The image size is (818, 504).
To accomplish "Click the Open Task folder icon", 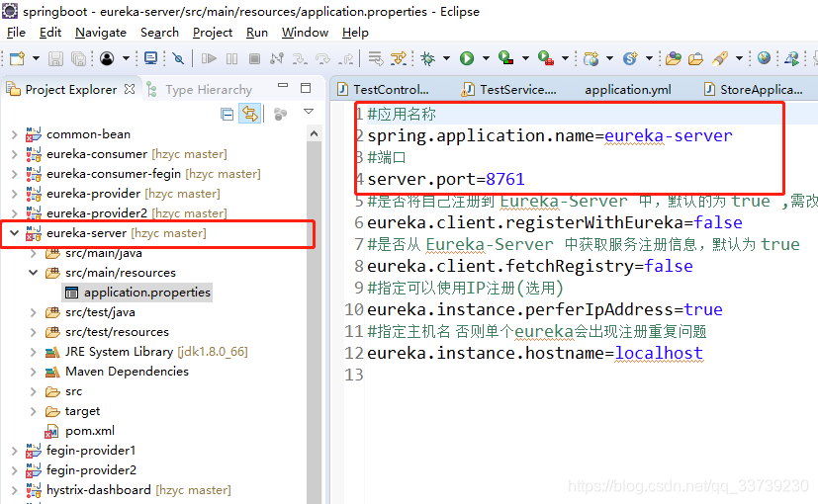I will coord(696,58).
